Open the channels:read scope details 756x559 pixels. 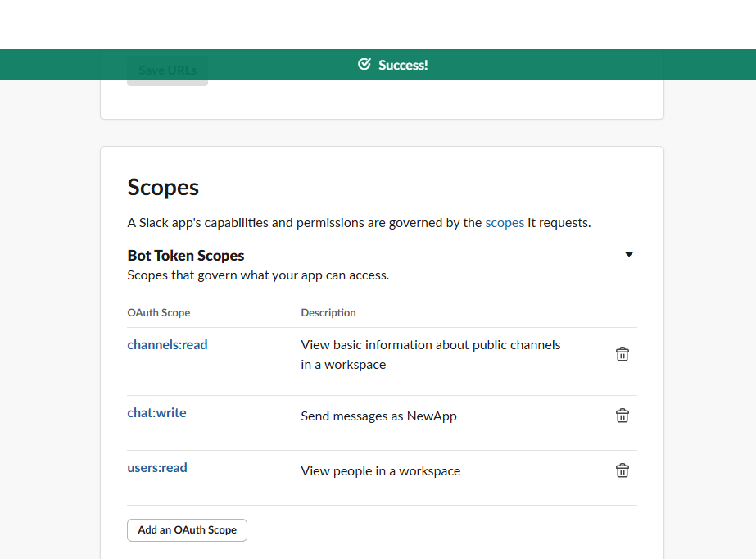[x=167, y=344]
